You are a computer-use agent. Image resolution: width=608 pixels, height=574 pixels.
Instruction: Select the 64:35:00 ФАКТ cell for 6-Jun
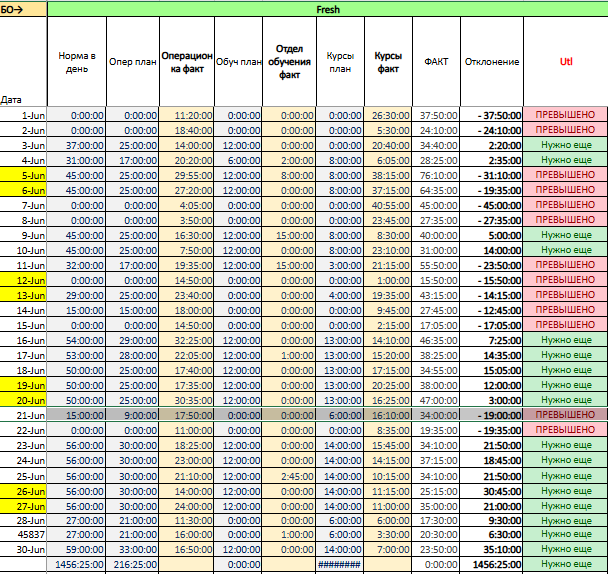click(436, 190)
